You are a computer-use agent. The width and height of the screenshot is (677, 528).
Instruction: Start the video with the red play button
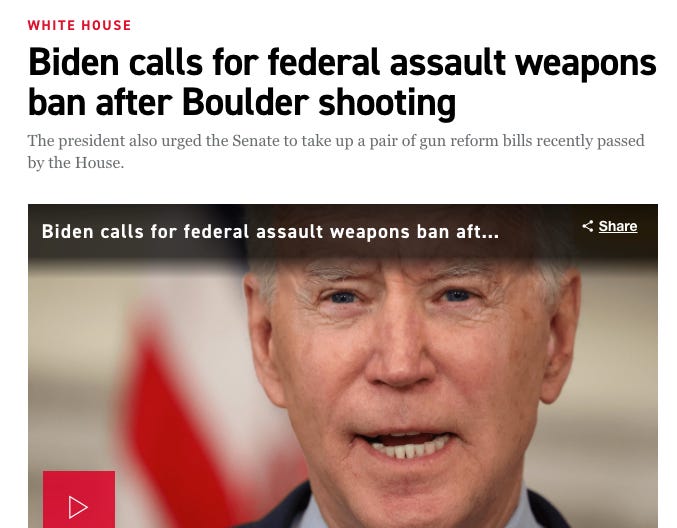[x=79, y=500]
